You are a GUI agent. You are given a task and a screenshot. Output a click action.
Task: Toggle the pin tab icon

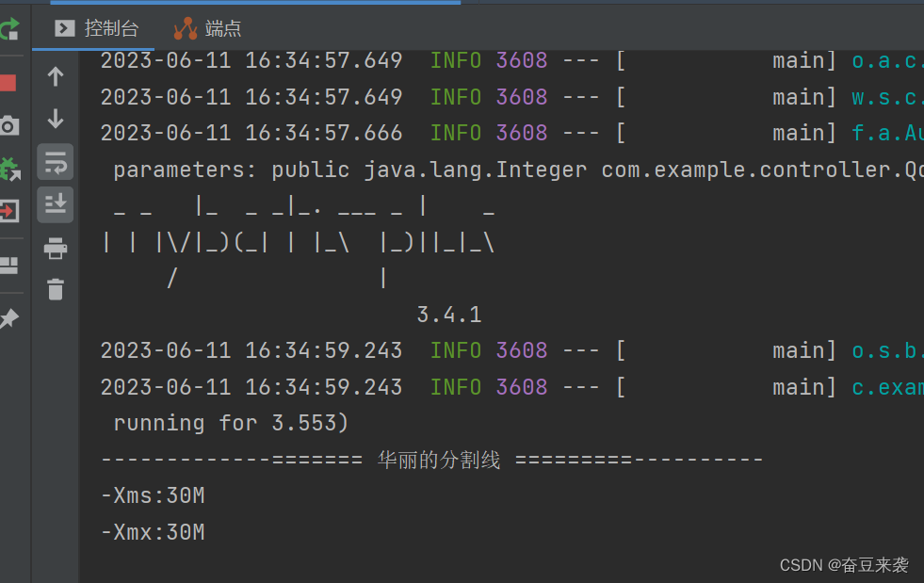click(x=8, y=319)
